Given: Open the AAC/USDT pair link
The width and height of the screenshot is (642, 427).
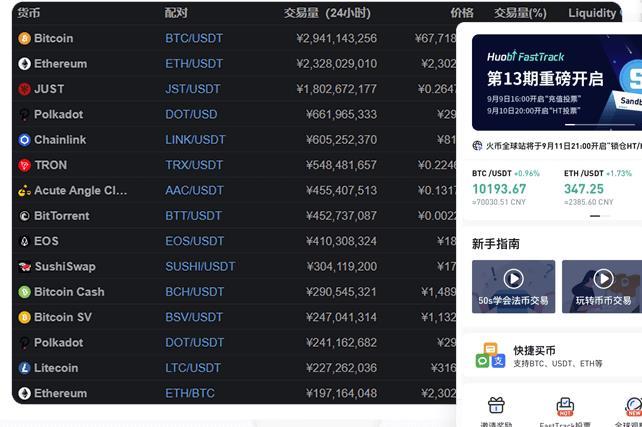Looking at the screenshot, I should pos(194,191).
